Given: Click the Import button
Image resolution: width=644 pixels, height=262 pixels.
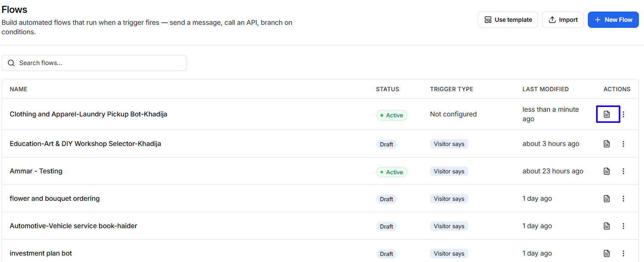Looking at the screenshot, I should 563,20.
